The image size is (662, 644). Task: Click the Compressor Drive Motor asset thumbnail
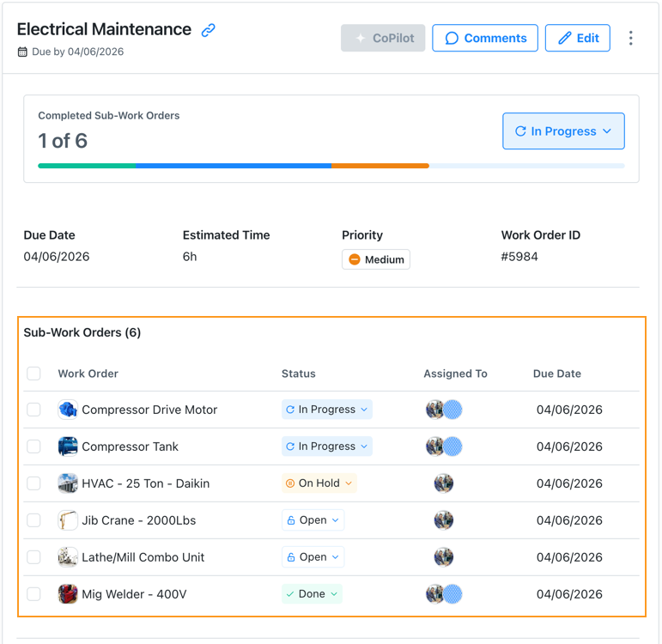[68, 410]
